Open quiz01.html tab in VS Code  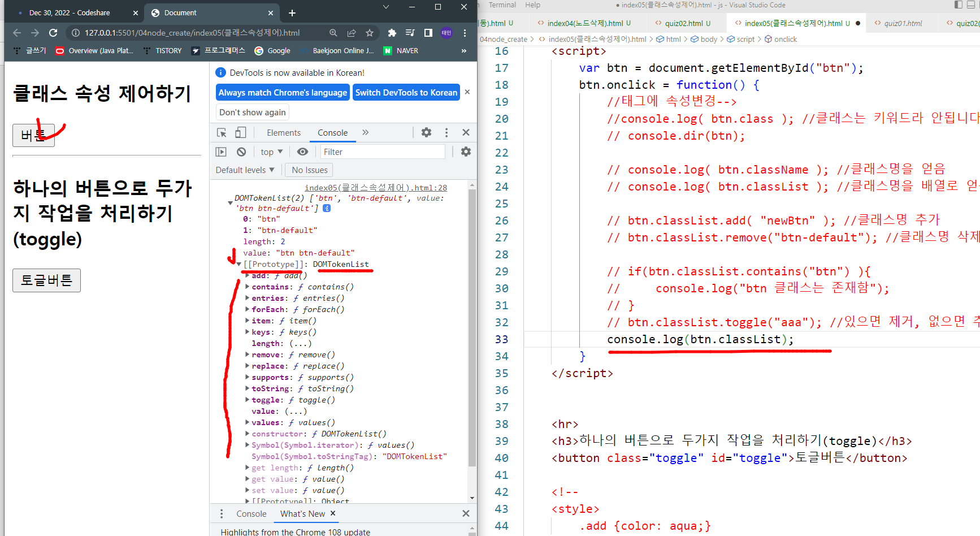(x=903, y=23)
